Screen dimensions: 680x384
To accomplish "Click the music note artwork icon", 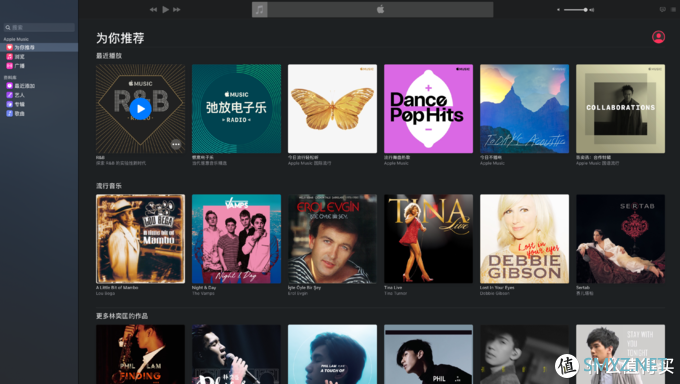I will pyautogui.click(x=259, y=10).
